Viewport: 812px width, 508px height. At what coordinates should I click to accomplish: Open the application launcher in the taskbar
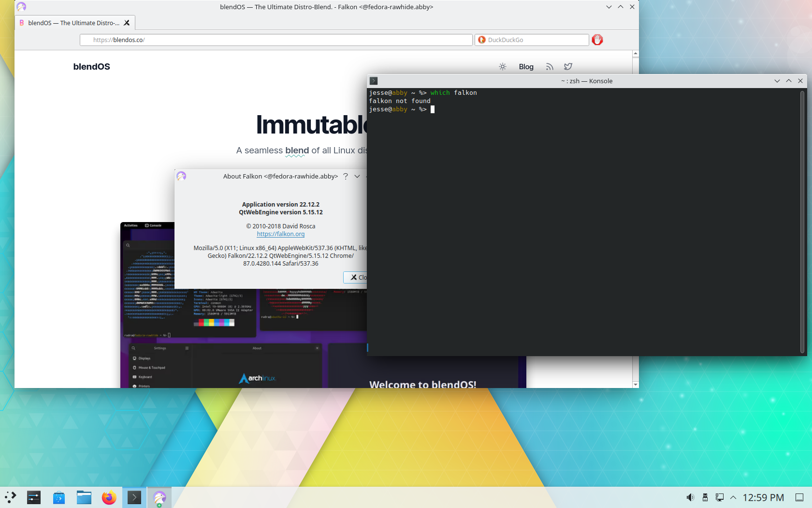(x=11, y=497)
